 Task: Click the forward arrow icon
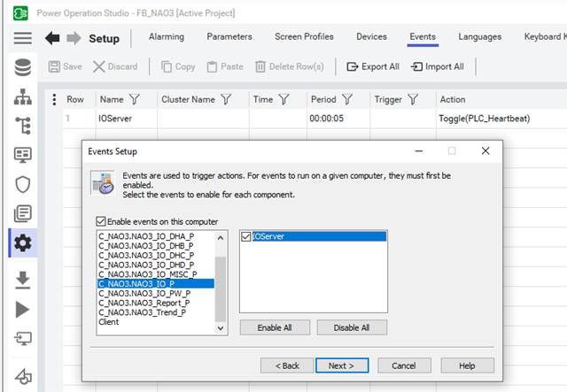point(74,38)
